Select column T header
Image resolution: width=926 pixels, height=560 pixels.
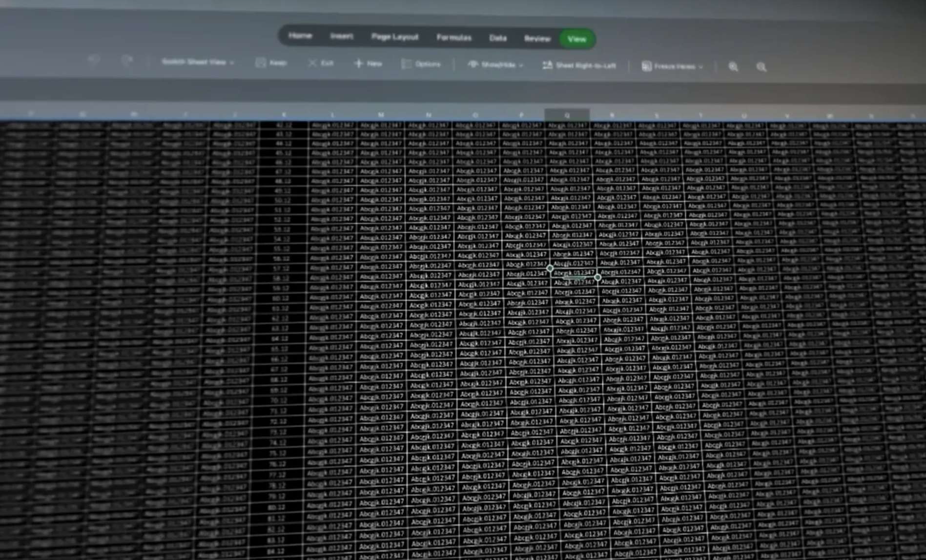701,116
